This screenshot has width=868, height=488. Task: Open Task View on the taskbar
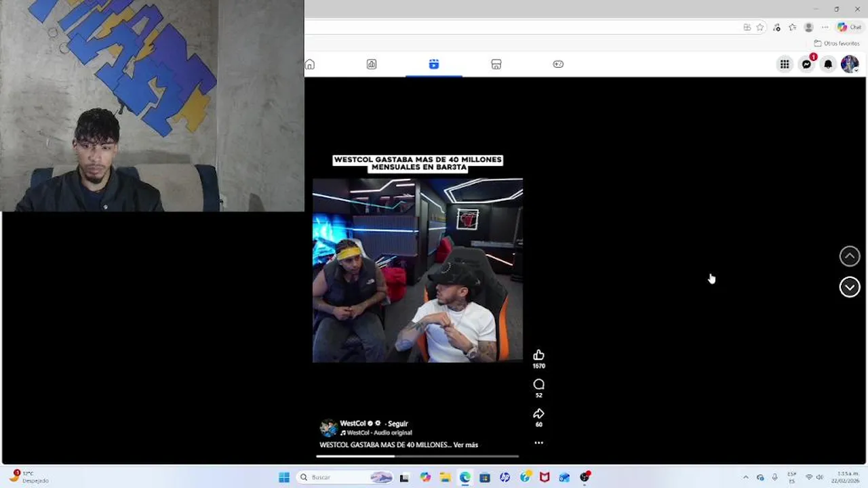pos(404,477)
